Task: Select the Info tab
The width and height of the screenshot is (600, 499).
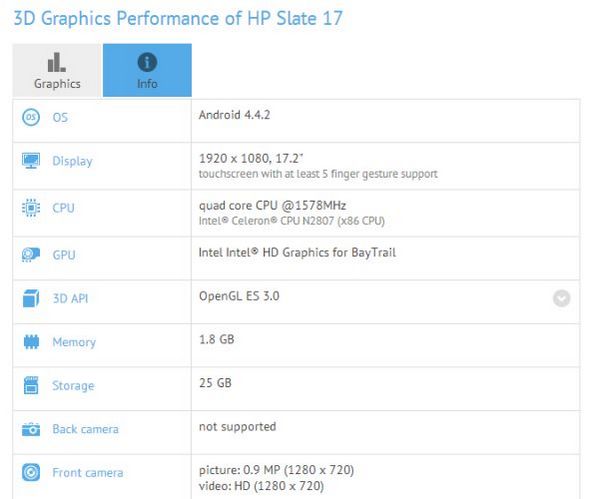Action: pos(147,70)
